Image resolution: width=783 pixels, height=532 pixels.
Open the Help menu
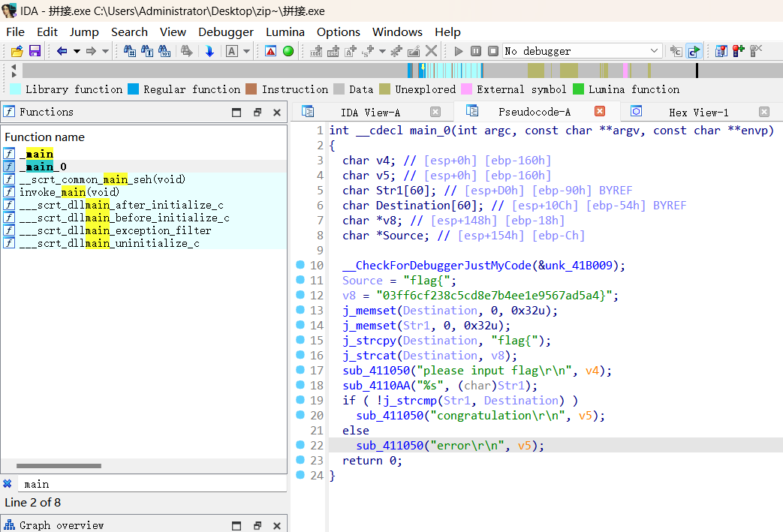447,32
